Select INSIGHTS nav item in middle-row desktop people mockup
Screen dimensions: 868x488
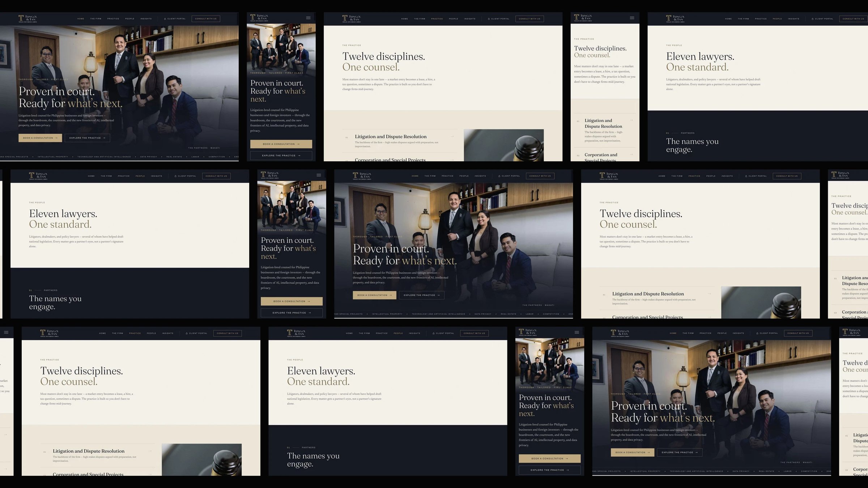157,176
